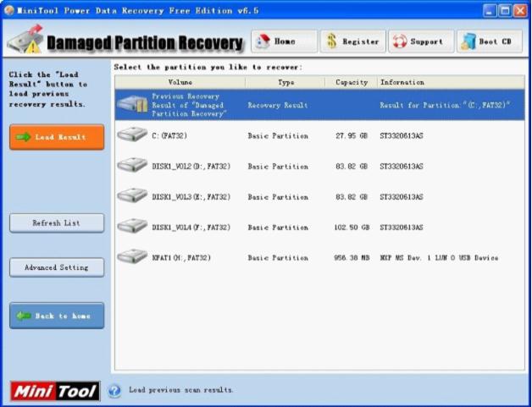Click 83.82 GB in the DISK1_VOL2 row
This screenshot has width=532, height=407.
point(352,167)
